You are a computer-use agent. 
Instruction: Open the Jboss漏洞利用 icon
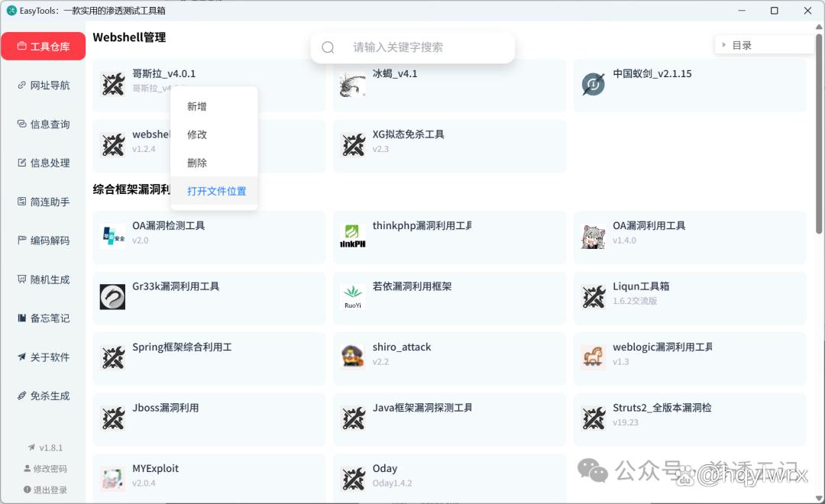tap(113, 418)
